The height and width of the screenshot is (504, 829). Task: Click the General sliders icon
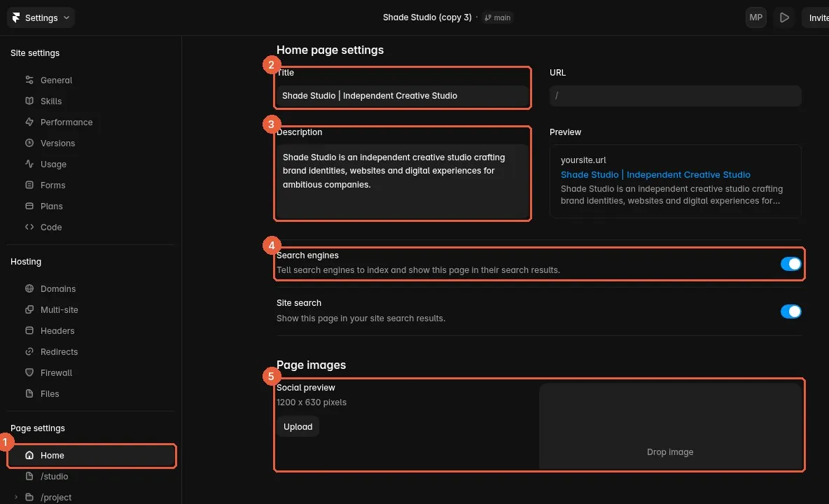tap(29, 80)
